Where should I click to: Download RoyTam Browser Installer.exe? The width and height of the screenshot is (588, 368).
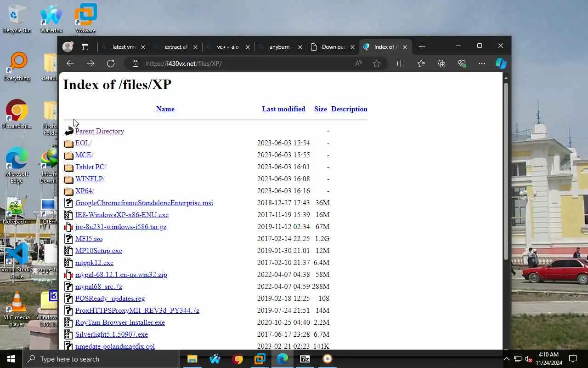(x=120, y=322)
